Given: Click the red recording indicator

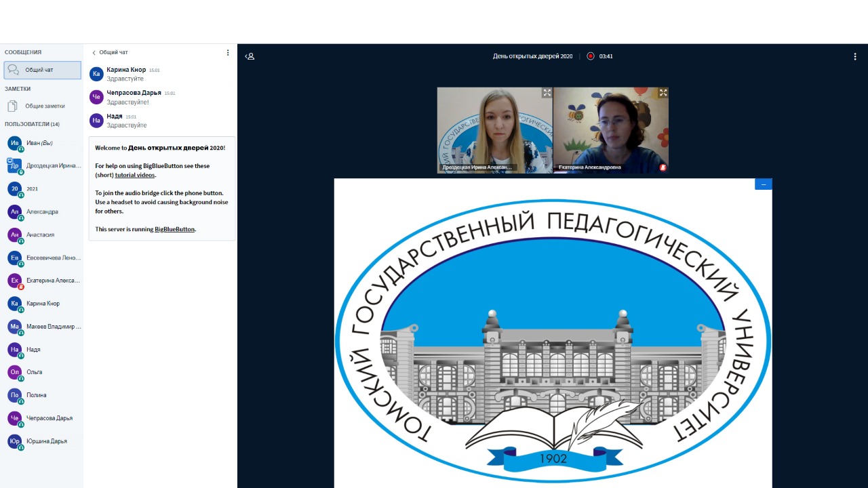Looking at the screenshot, I should point(590,56).
